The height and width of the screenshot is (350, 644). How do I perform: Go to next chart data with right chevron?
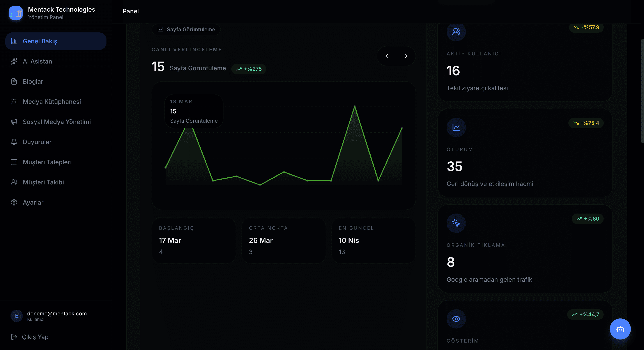click(x=406, y=56)
